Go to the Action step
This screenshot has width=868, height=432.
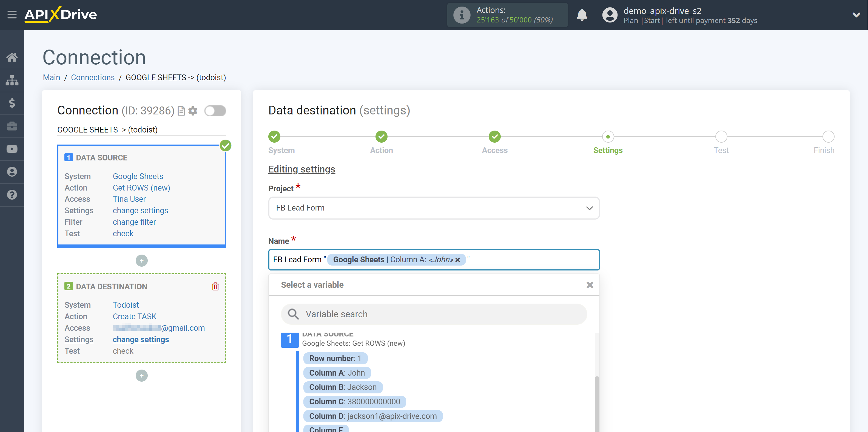tap(382, 137)
